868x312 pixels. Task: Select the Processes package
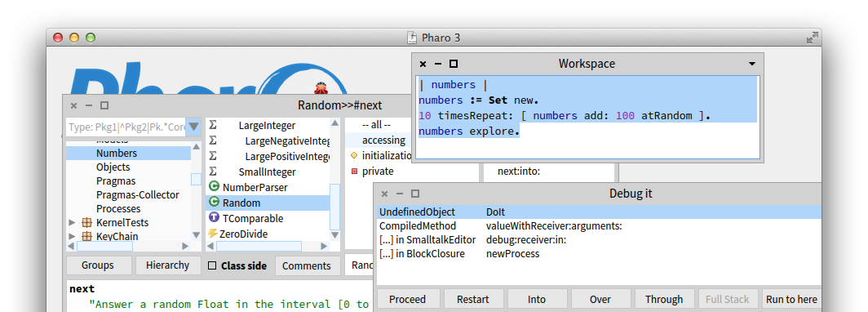[128, 209]
